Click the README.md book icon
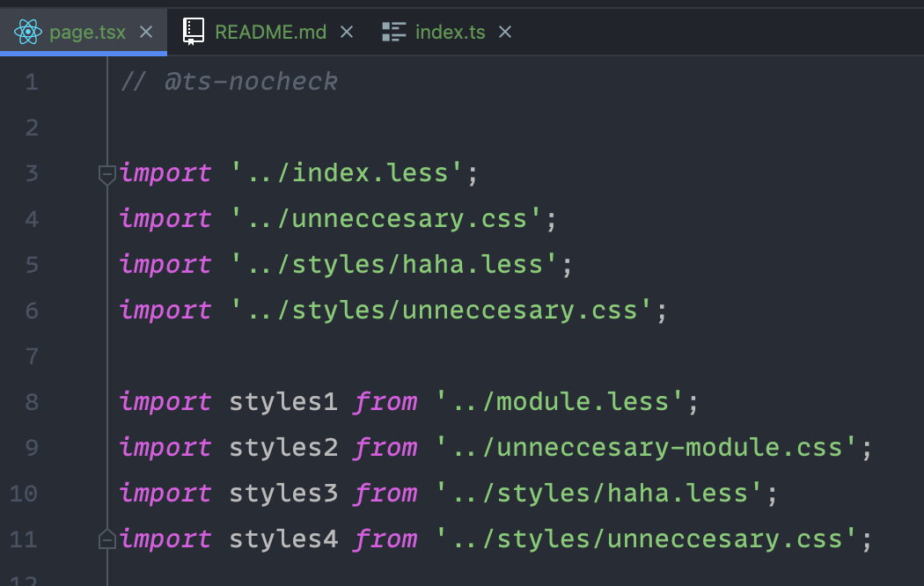This screenshot has height=586, width=924. coord(193,33)
